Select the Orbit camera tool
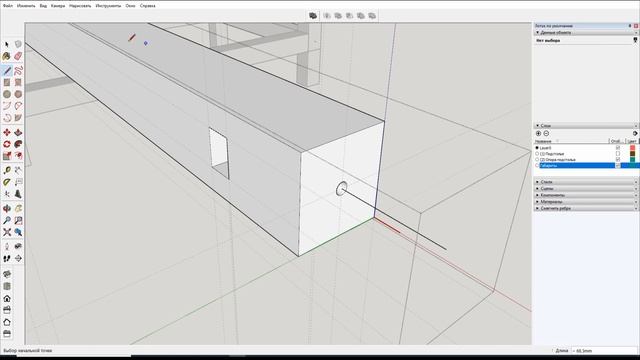Image resolution: width=640 pixels, height=360 pixels. (7, 209)
